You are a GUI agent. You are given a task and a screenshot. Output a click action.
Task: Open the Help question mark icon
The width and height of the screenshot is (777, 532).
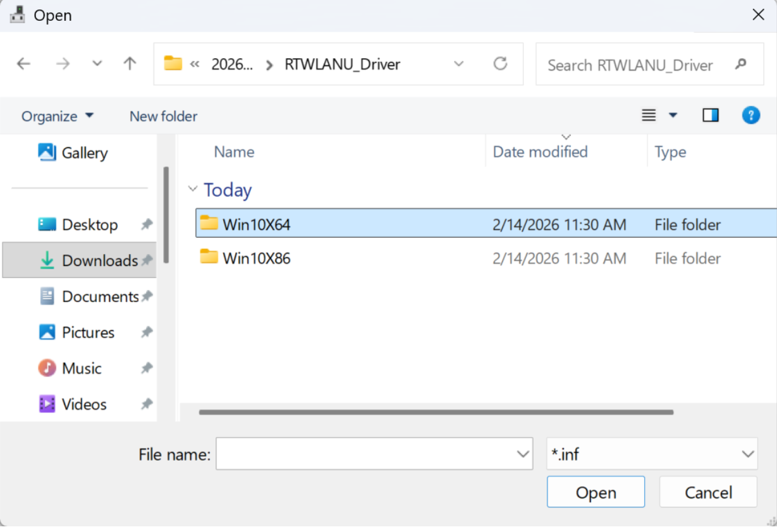tap(750, 116)
